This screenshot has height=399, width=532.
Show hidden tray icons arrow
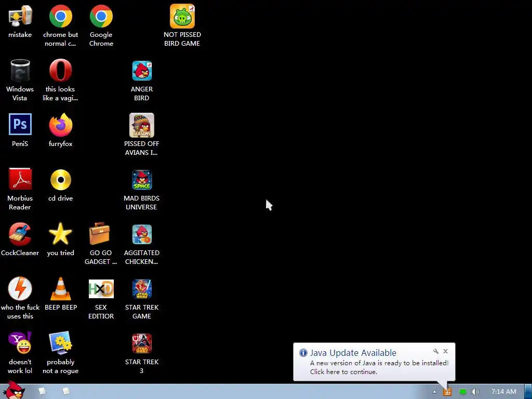coord(434,392)
